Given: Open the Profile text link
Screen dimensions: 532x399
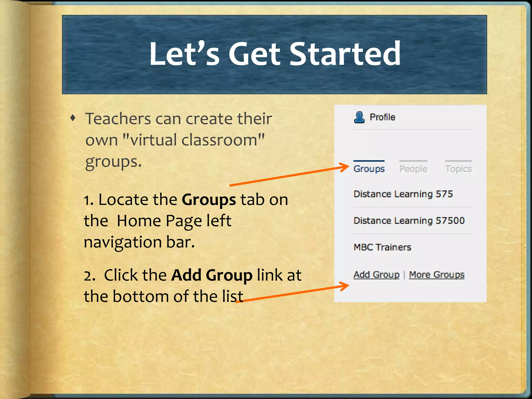Looking at the screenshot, I should tap(382, 117).
